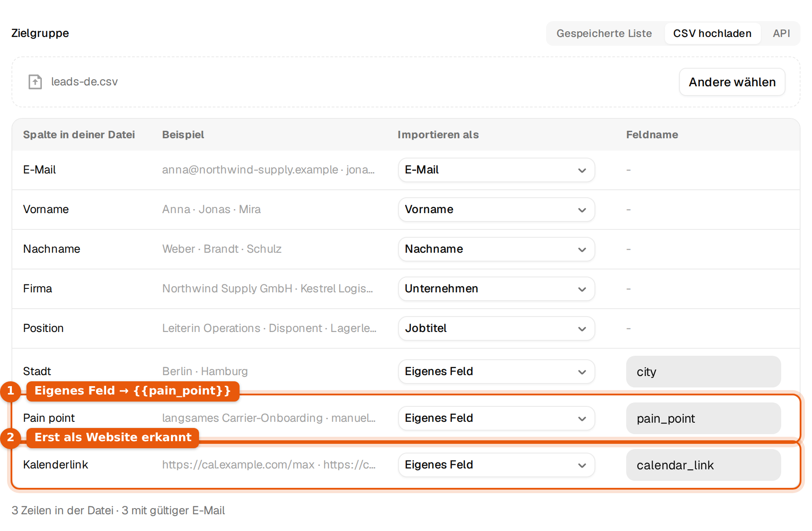Open the Eigenes Feld dropdown for Pain point
This screenshot has width=812, height=531.
[x=496, y=418]
